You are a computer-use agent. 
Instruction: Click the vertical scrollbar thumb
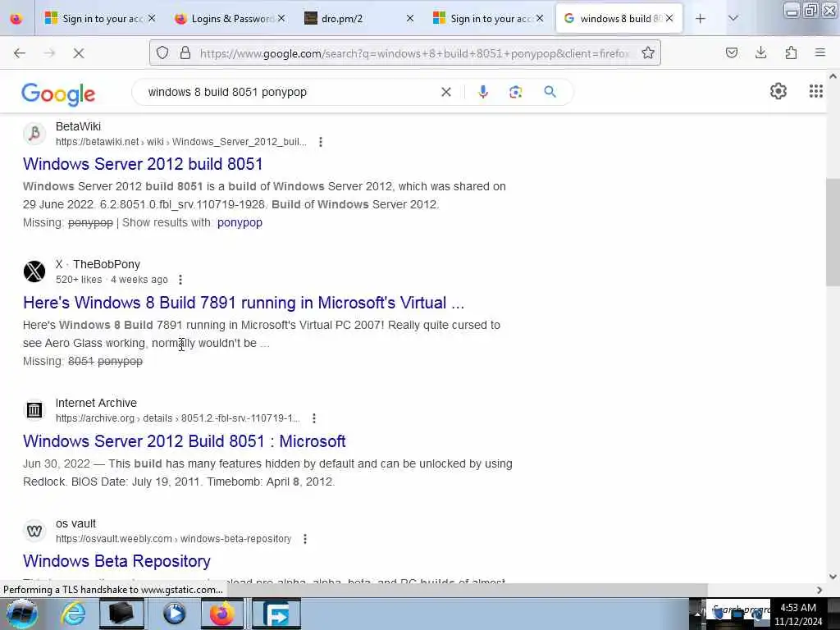point(833,233)
